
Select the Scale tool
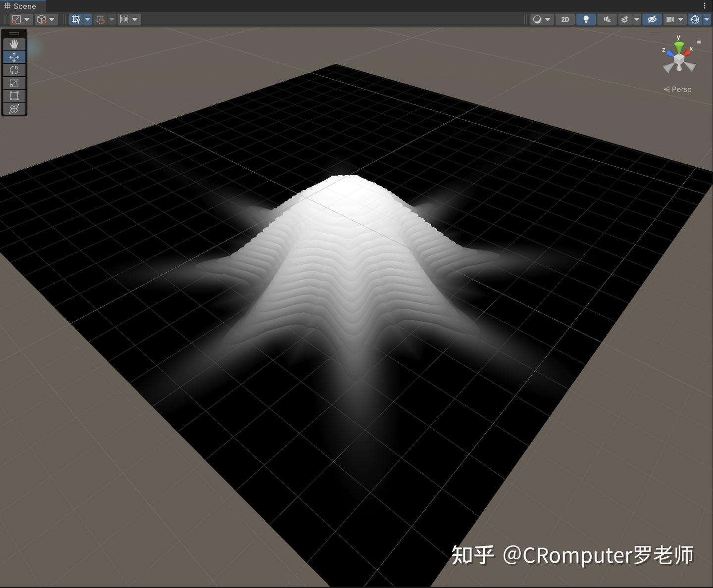[x=14, y=83]
